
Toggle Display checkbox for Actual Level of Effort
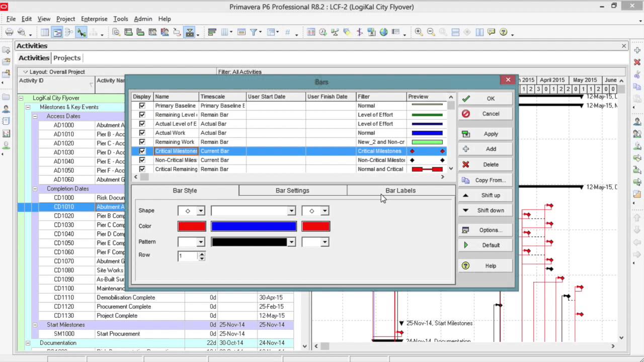pyautogui.click(x=142, y=124)
